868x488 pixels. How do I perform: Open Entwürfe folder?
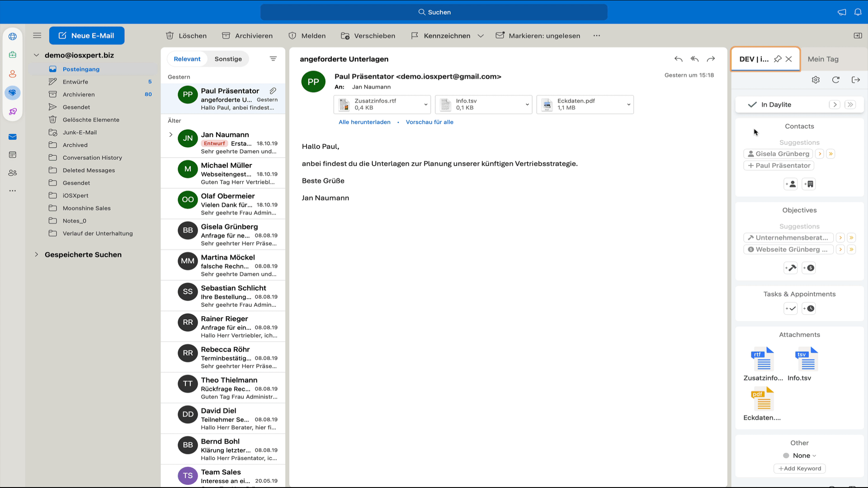pyautogui.click(x=75, y=82)
